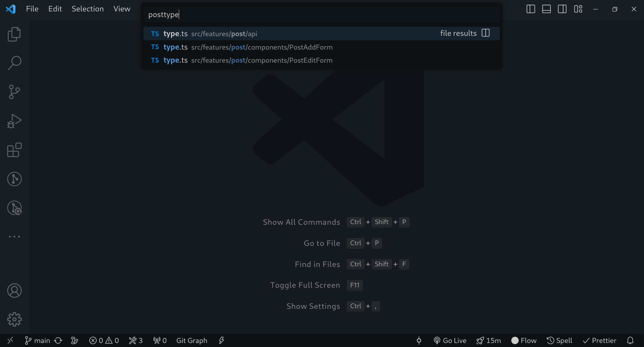Toggle Spell checker status item
644x347 pixels.
tap(559, 341)
